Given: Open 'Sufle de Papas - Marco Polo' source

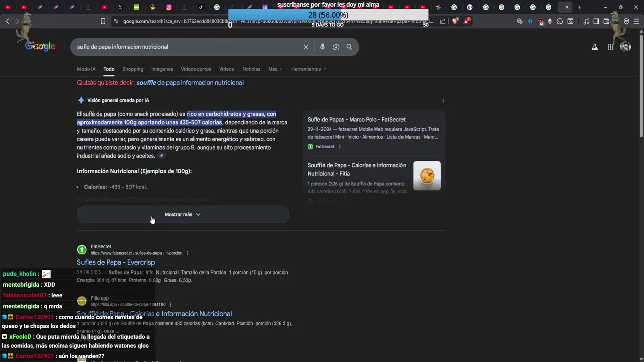Looking at the screenshot, I should pyautogui.click(x=357, y=119).
